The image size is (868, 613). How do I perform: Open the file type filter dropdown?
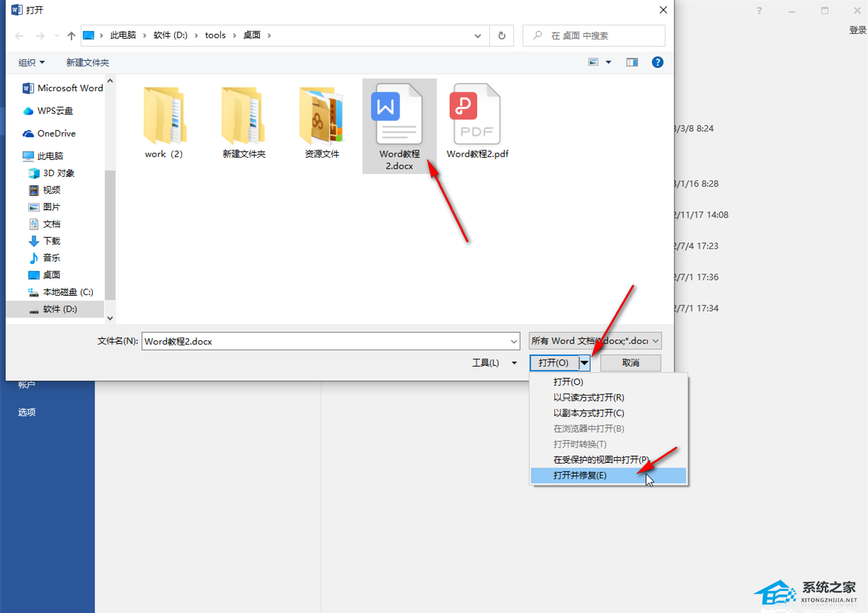595,341
